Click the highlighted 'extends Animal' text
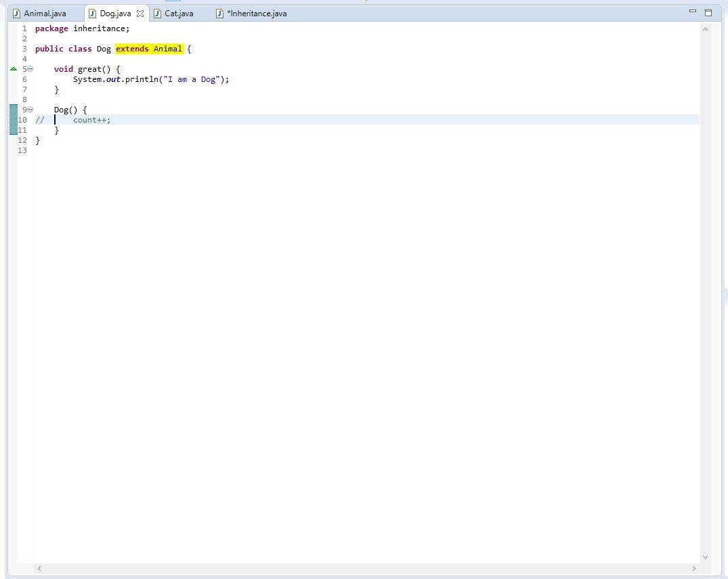Viewport: 728px width, 579px height. coord(149,49)
